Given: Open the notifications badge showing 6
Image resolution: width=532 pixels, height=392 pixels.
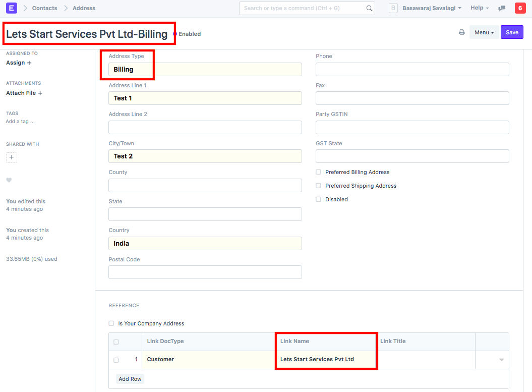Looking at the screenshot, I should [519, 8].
